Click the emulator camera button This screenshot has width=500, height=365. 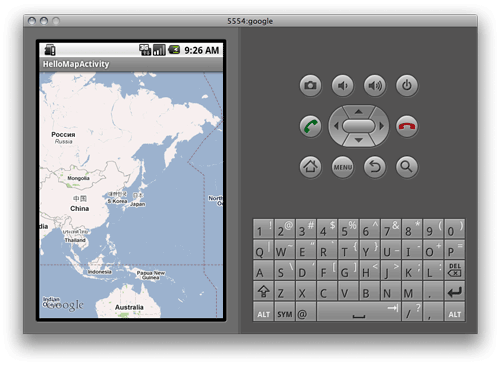pos(310,85)
